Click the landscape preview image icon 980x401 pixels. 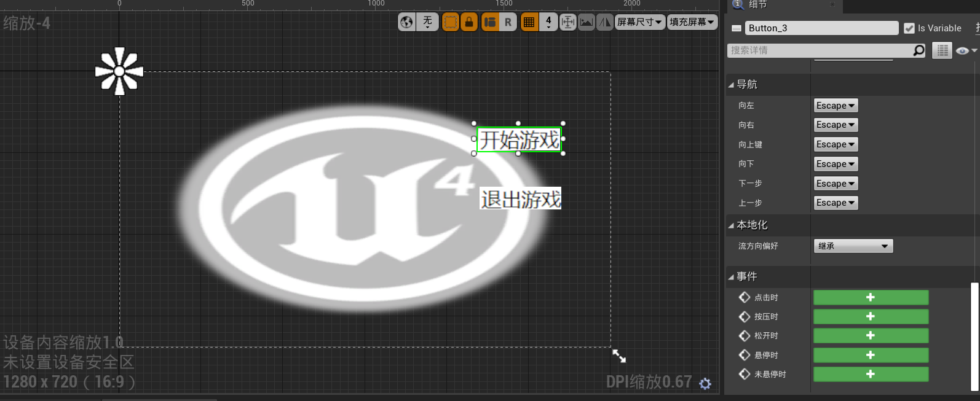(x=587, y=22)
